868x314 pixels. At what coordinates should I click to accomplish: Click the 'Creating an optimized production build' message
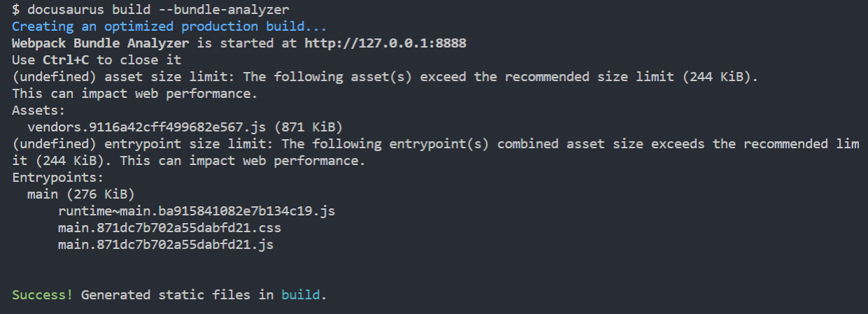[x=169, y=27]
